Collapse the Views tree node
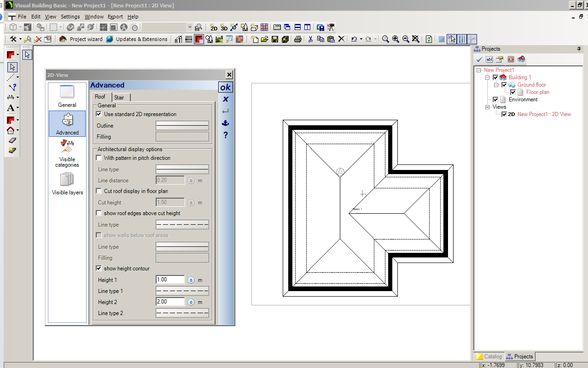 pyautogui.click(x=487, y=107)
